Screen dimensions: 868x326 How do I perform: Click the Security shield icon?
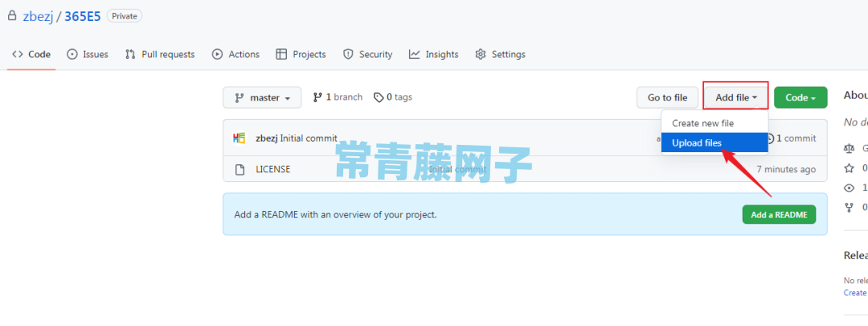pyautogui.click(x=348, y=55)
